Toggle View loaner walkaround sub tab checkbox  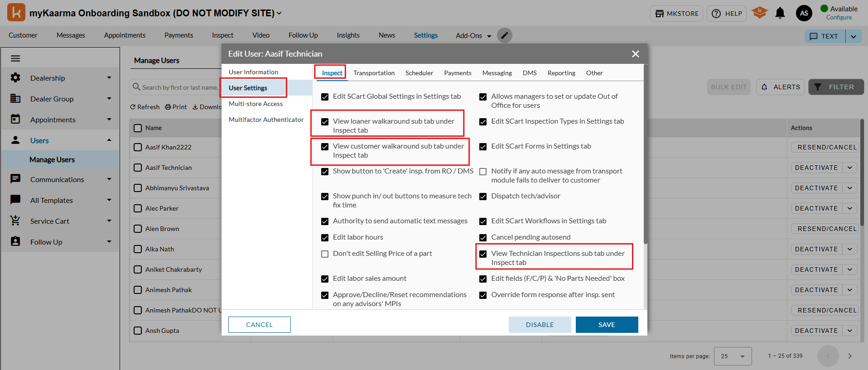(x=325, y=121)
